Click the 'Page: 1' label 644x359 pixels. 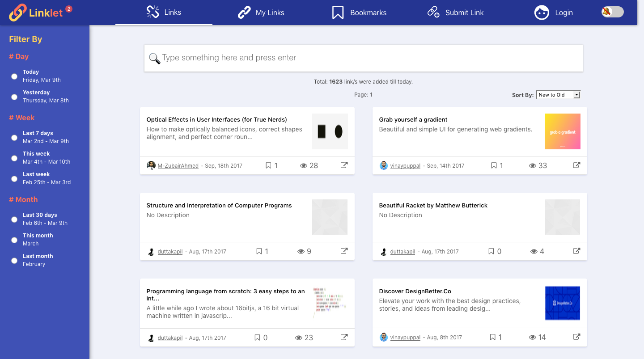point(363,95)
